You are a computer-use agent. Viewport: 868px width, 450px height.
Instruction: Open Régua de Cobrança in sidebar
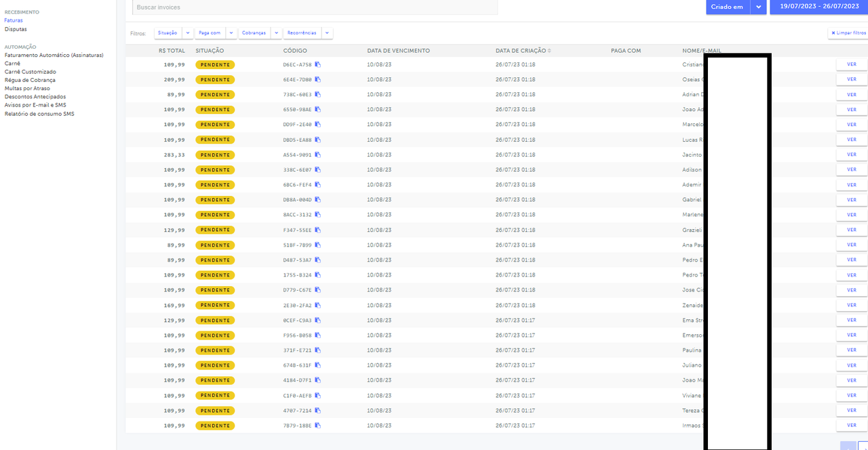click(30, 80)
